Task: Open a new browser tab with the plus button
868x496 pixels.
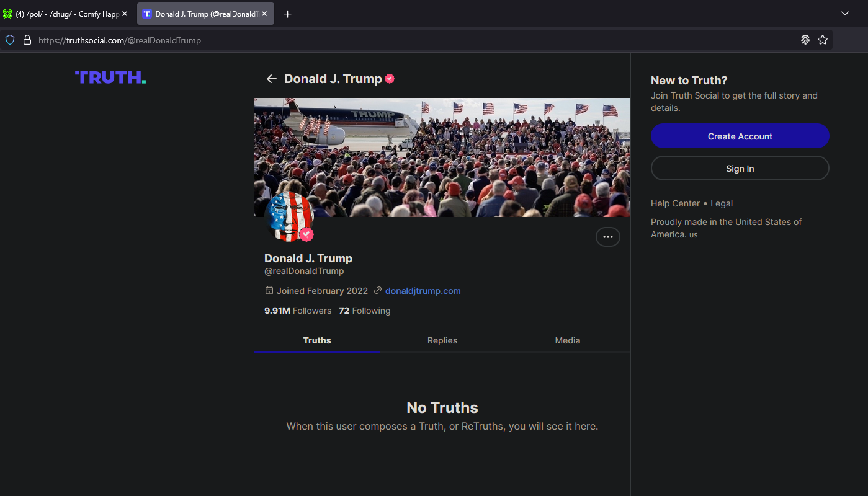Action: tap(287, 14)
